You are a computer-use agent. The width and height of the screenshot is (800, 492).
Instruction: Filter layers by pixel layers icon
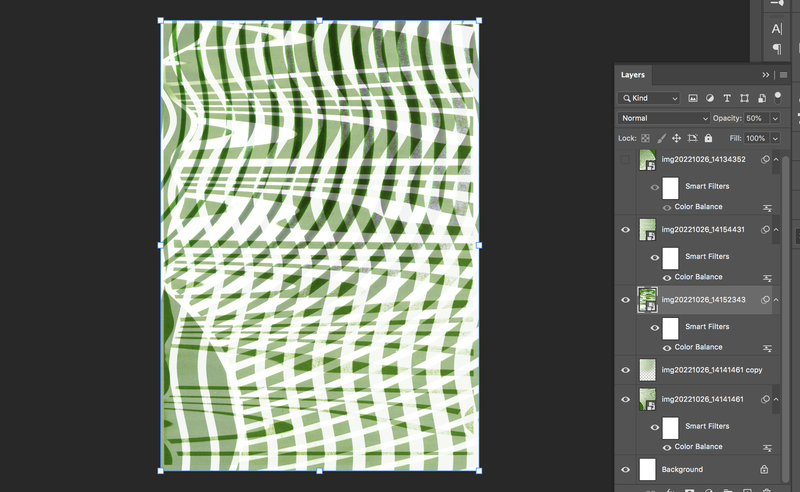pyautogui.click(x=693, y=98)
